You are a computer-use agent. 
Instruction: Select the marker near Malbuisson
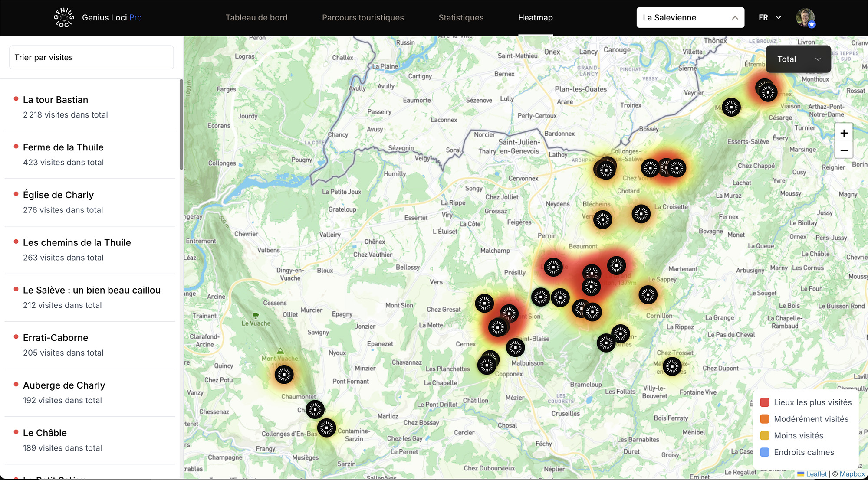516,347
